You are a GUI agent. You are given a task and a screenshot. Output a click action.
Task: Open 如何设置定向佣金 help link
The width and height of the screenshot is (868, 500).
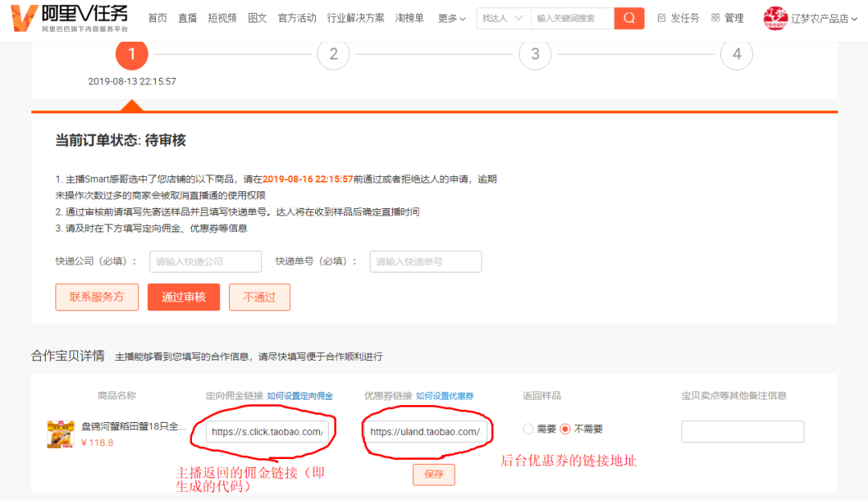click(x=300, y=396)
